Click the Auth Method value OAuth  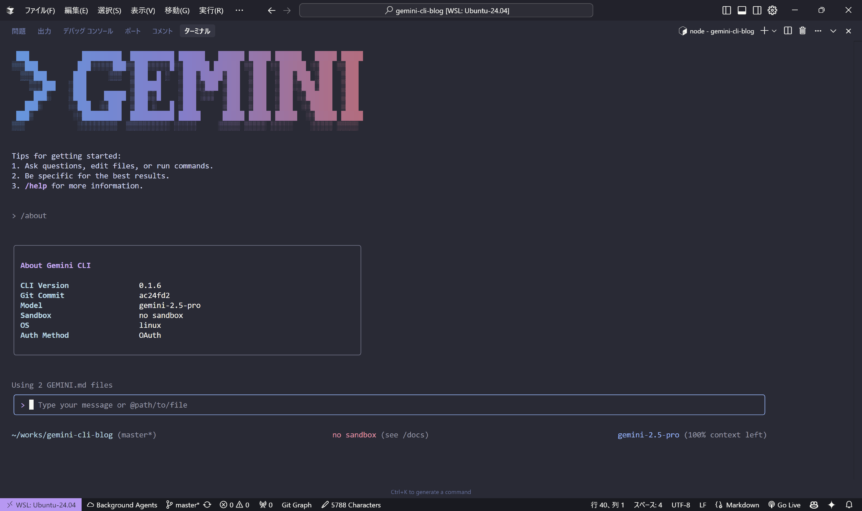(x=150, y=335)
